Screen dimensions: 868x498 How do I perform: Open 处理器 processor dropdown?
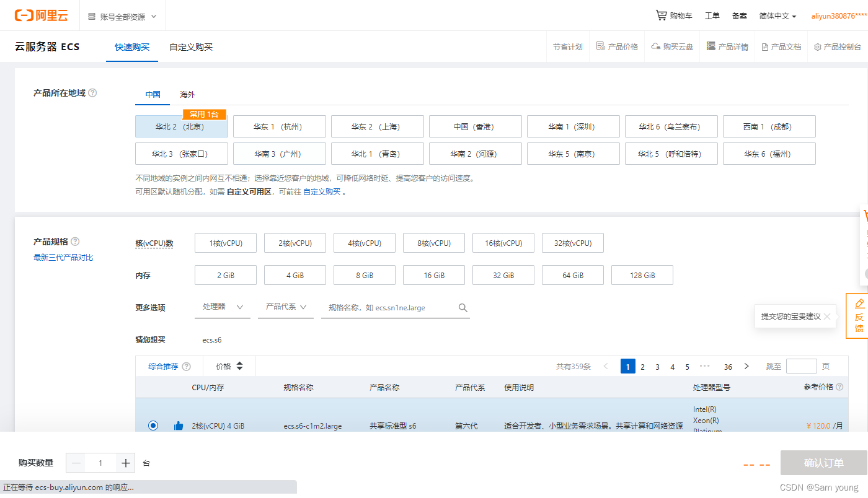(x=223, y=307)
